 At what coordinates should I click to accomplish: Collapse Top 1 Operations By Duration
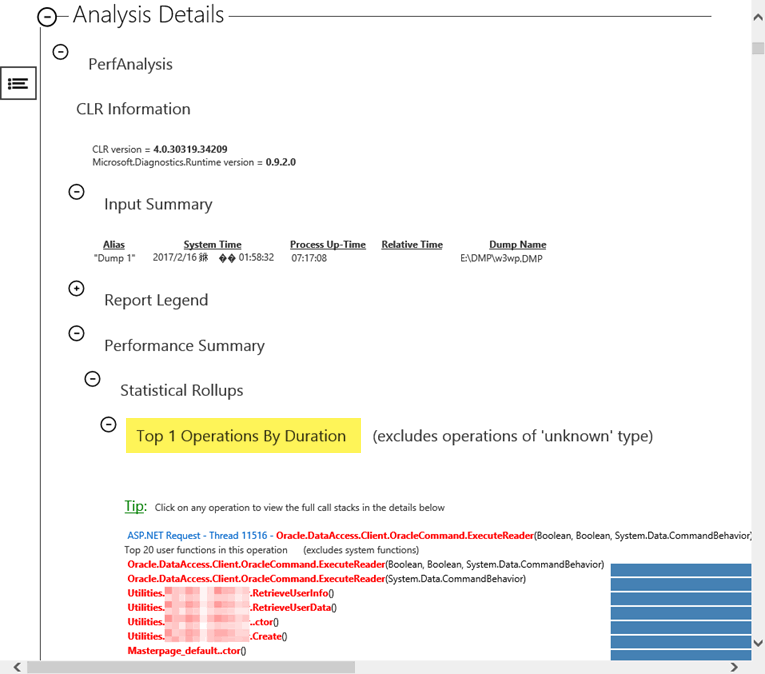[x=109, y=424]
